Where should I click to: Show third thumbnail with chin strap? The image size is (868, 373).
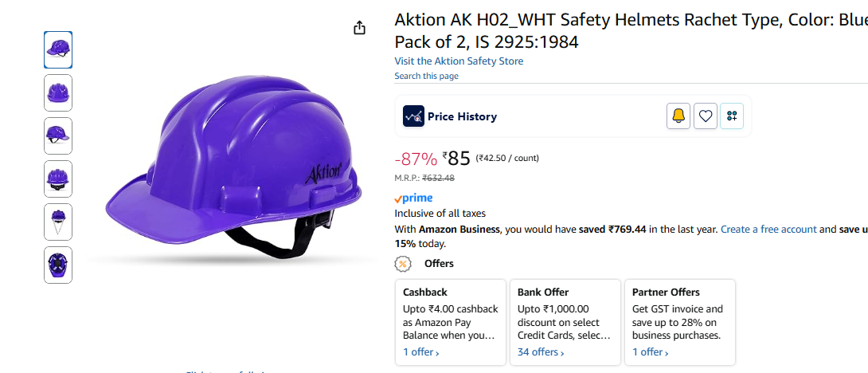click(58, 135)
